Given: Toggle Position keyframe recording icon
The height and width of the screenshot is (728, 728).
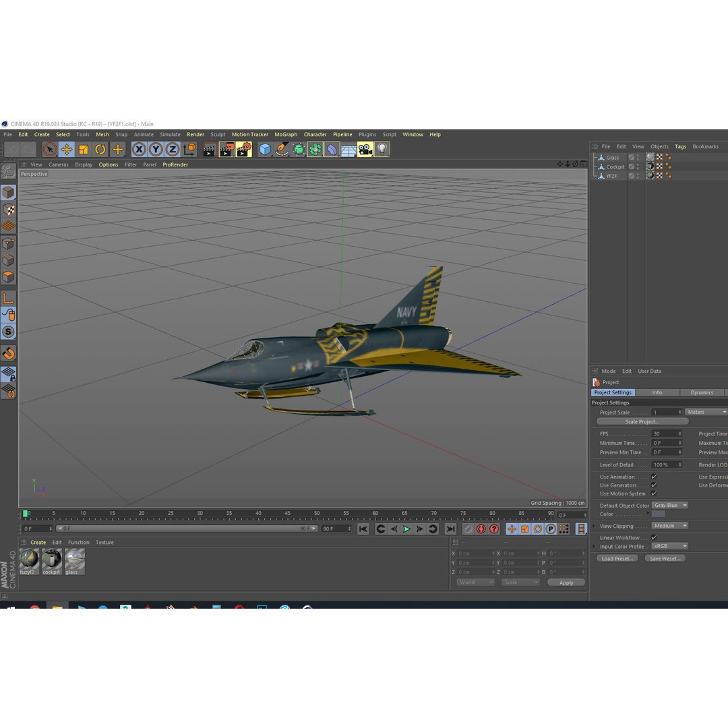Looking at the screenshot, I should [512, 529].
